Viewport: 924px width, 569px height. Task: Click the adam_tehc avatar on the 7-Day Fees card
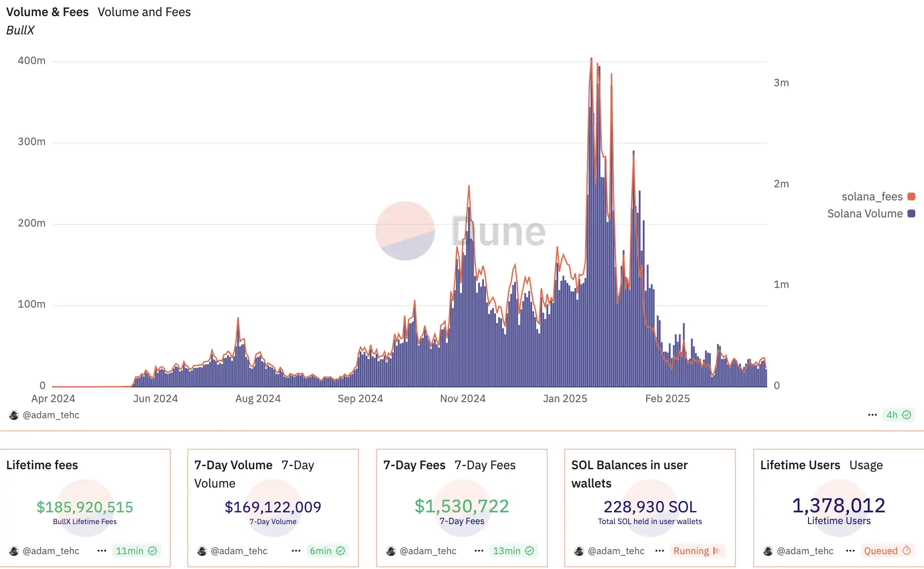click(391, 551)
